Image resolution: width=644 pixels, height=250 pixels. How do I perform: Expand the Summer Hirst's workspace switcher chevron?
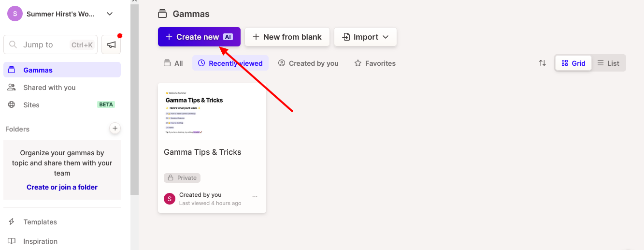click(x=110, y=14)
